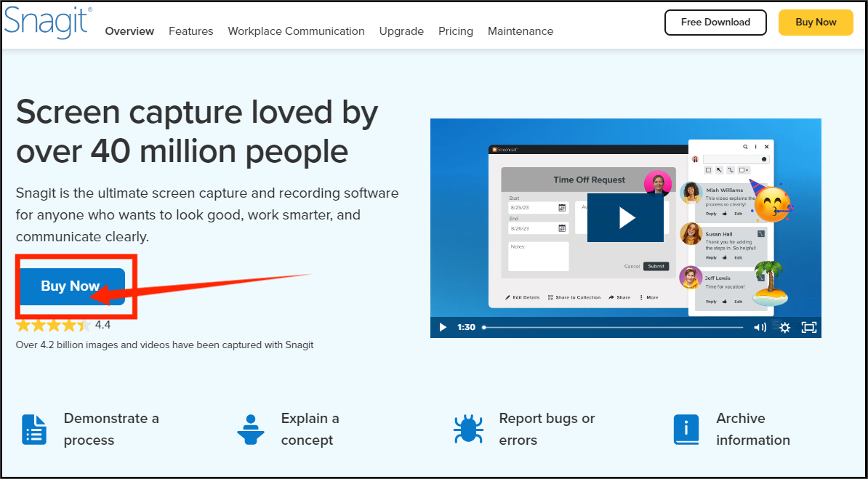Viewport: 868px width, 479px height.
Task: Open Workplace Communication in the navigation
Action: 296,31
